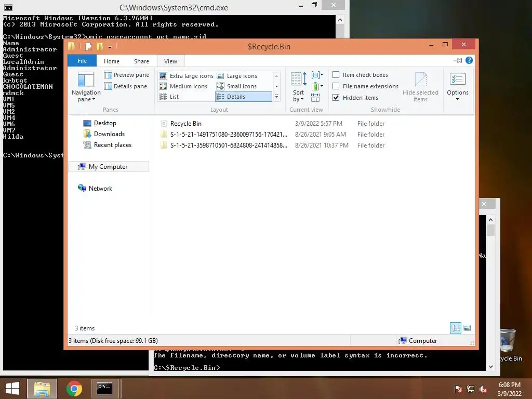Open the Windows Start button
532x399 pixels.
pyautogui.click(x=12, y=389)
